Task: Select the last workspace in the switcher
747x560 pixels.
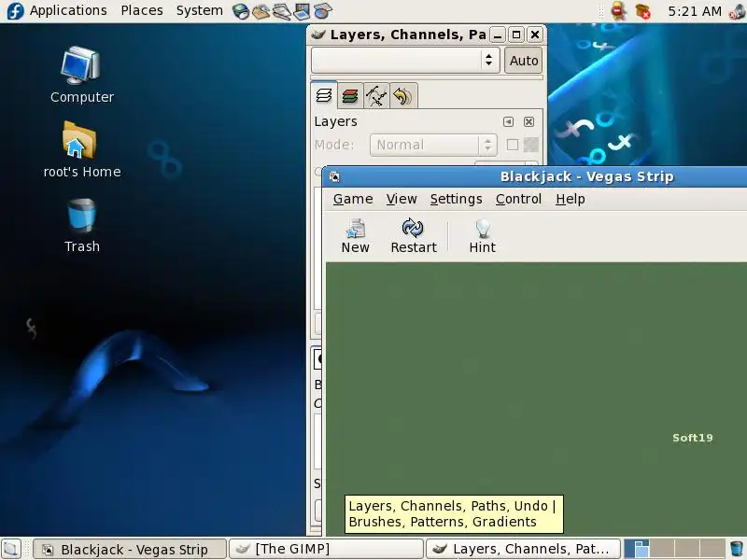Action: [712, 549]
